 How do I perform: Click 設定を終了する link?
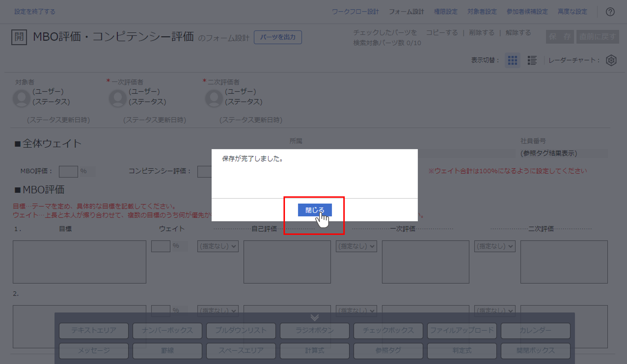35,11
